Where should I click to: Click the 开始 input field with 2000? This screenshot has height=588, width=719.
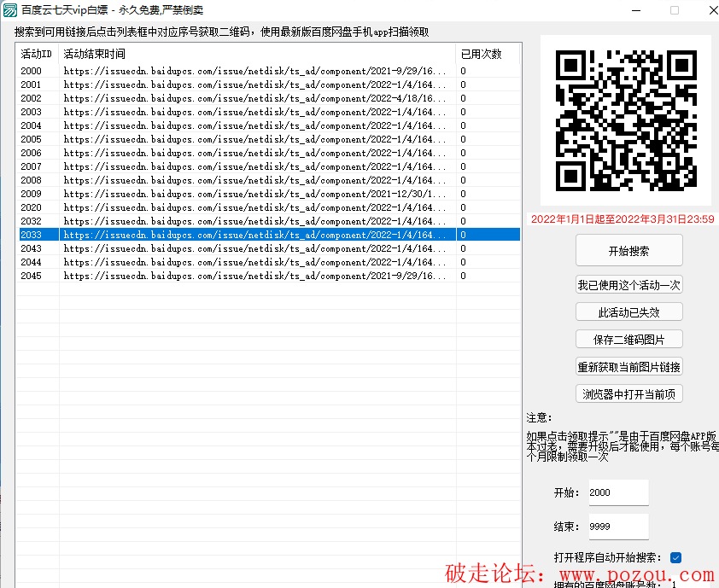618,492
